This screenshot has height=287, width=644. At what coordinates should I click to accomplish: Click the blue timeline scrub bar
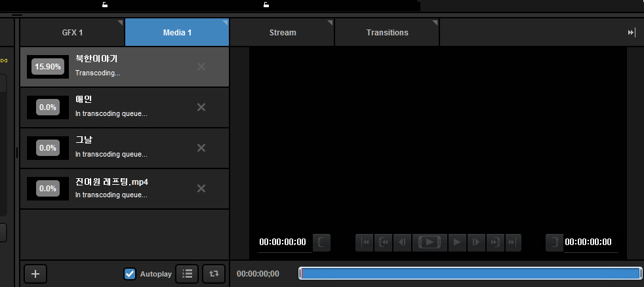(470, 273)
